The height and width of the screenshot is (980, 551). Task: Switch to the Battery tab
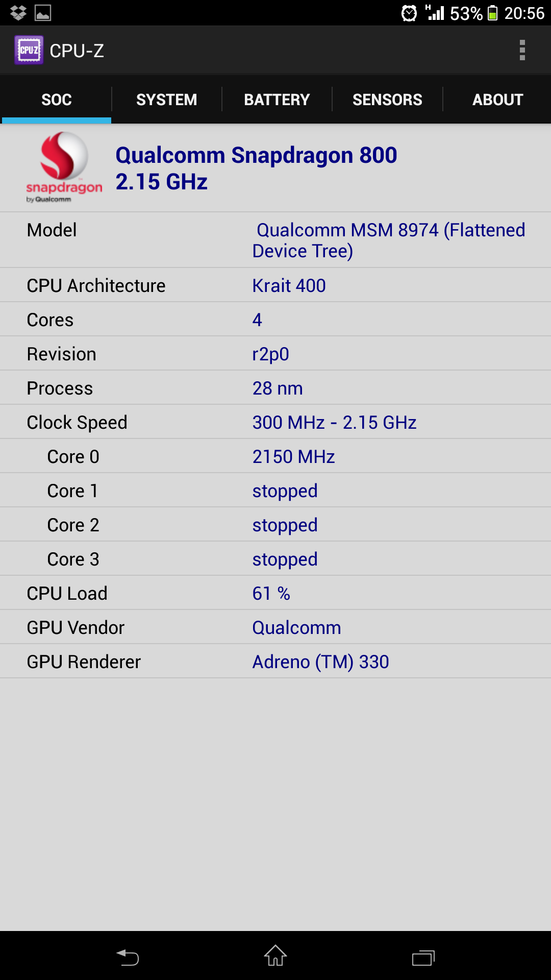pyautogui.click(x=277, y=100)
